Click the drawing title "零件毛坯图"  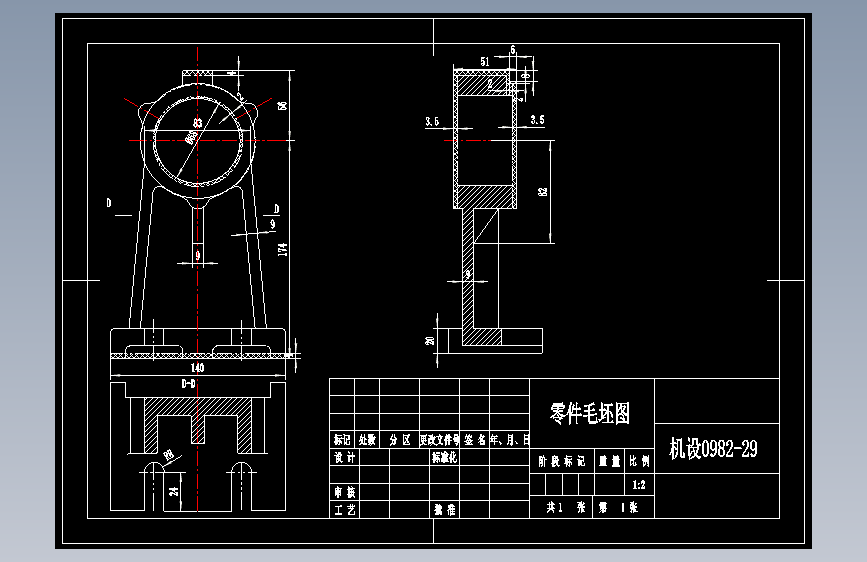pyautogui.click(x=590, y=413)
